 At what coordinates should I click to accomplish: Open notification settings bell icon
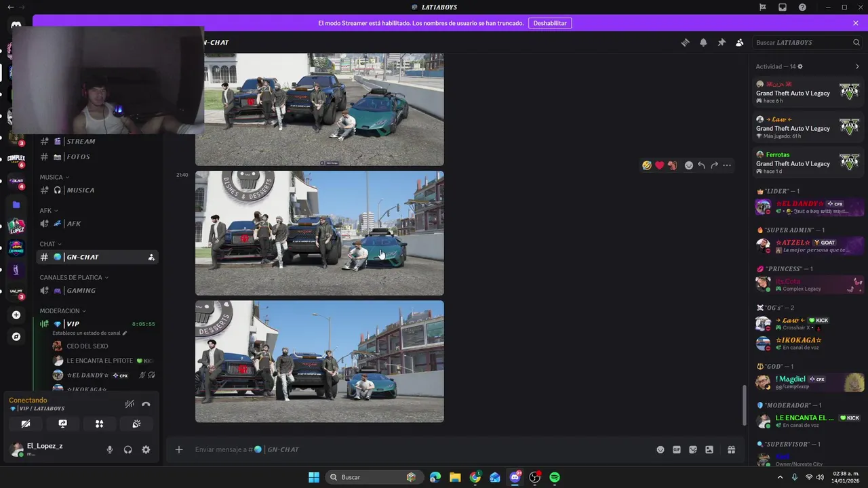coord(703,42)
